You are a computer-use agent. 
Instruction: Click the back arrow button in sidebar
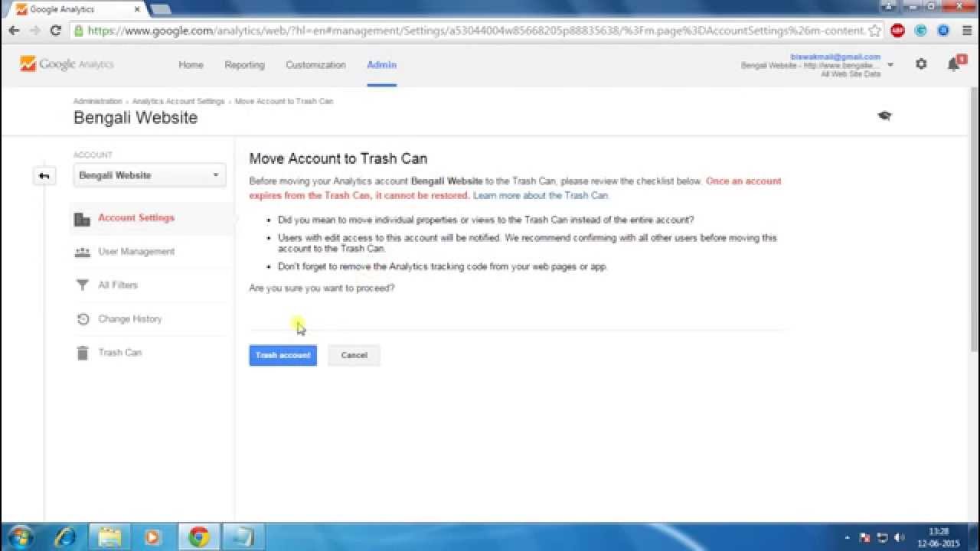[x=44, y=176]
